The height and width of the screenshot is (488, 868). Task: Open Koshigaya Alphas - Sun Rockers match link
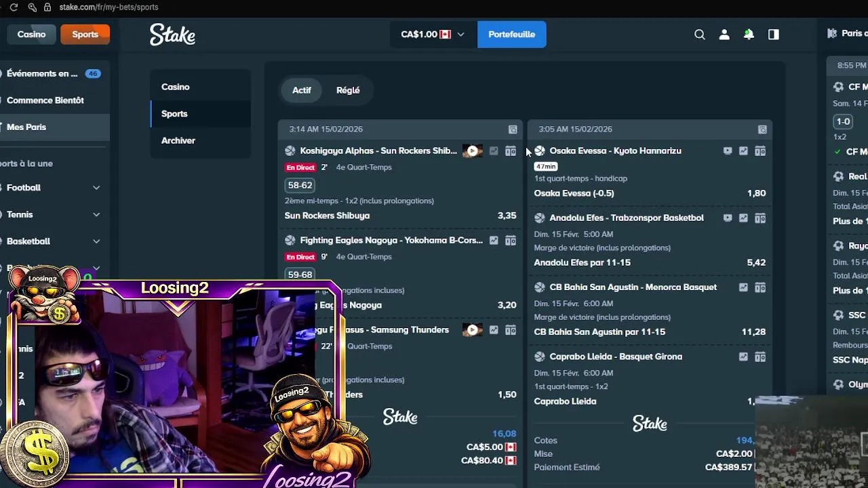point(378,151)
